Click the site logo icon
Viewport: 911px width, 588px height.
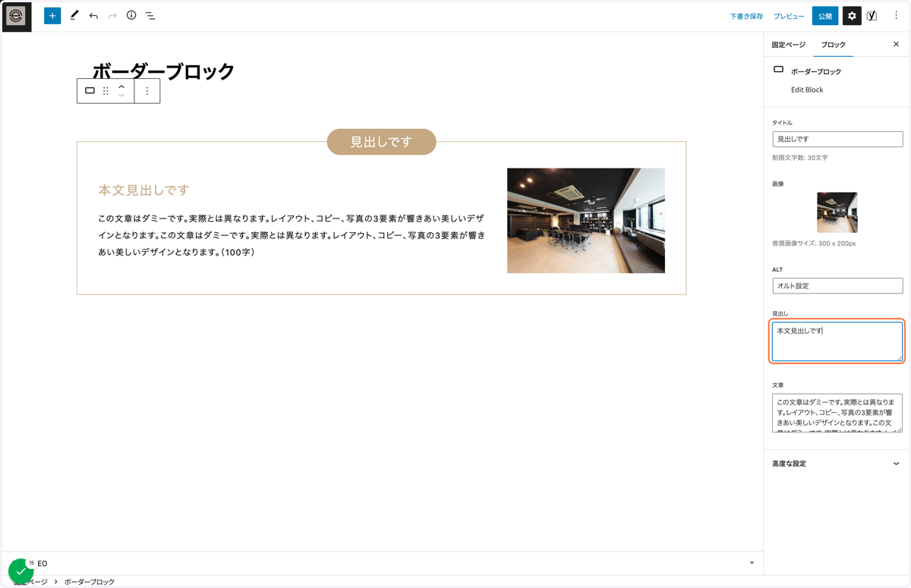click(x=16, y=16)
